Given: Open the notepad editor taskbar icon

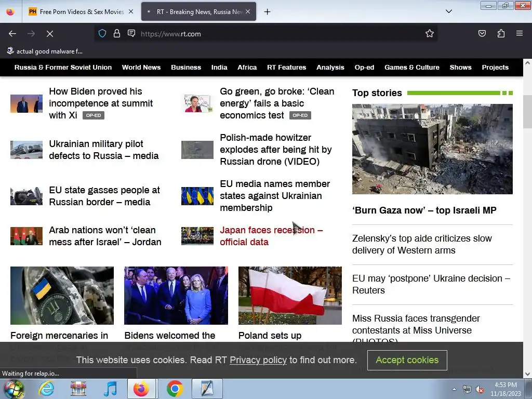Looking at the screenshot, I should click(x=207, y=389).
